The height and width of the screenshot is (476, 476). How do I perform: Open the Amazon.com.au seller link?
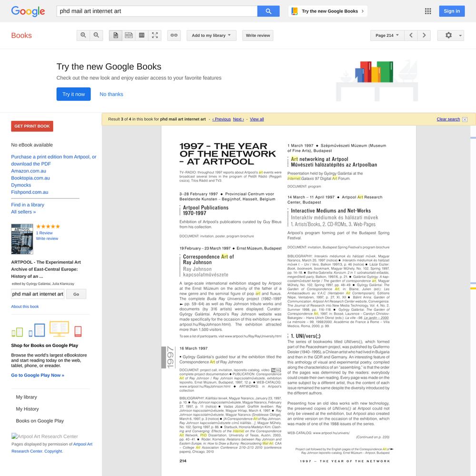29,171
